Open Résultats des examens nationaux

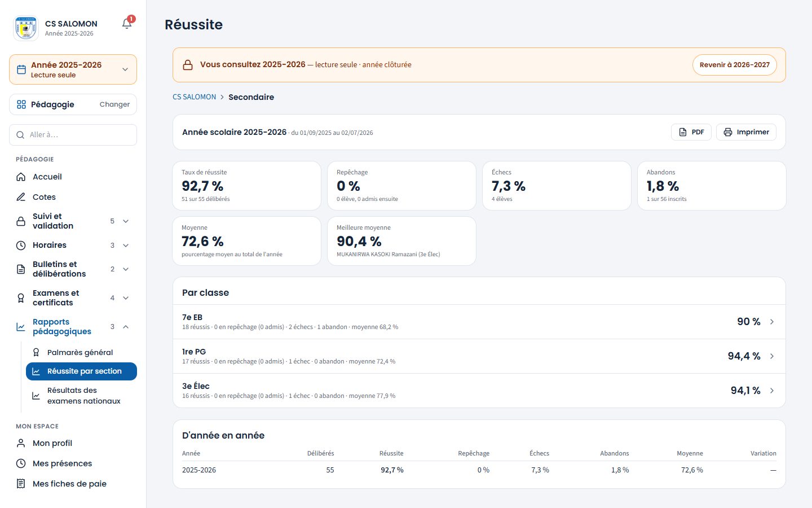click(x=81, y=396)
